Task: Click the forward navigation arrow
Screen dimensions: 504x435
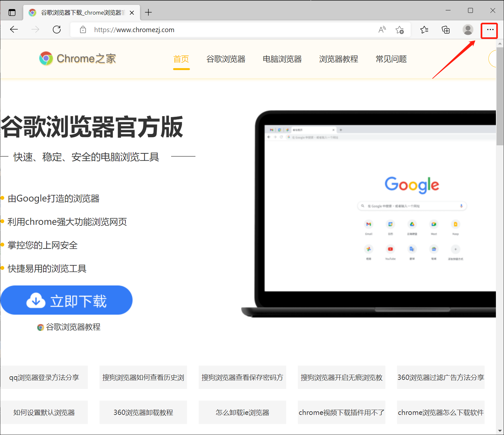Action: 35,30
